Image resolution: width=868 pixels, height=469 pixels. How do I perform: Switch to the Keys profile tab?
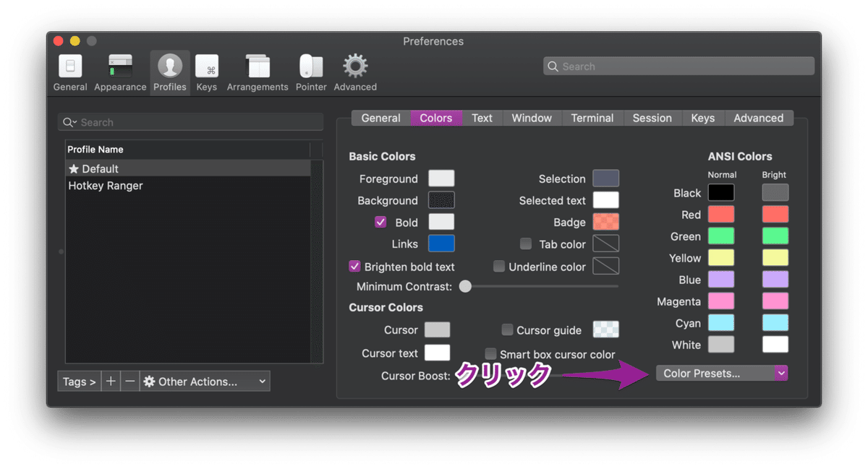[703, 118]
